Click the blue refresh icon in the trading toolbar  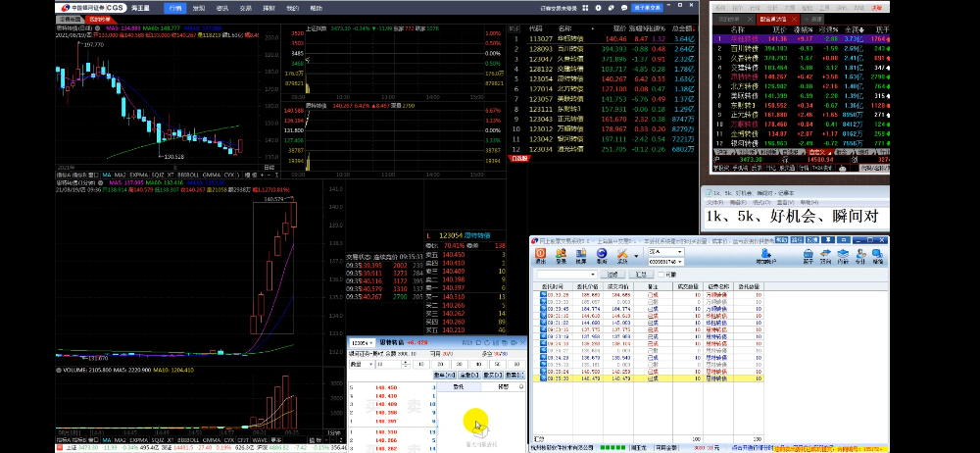tap(602, 256)
